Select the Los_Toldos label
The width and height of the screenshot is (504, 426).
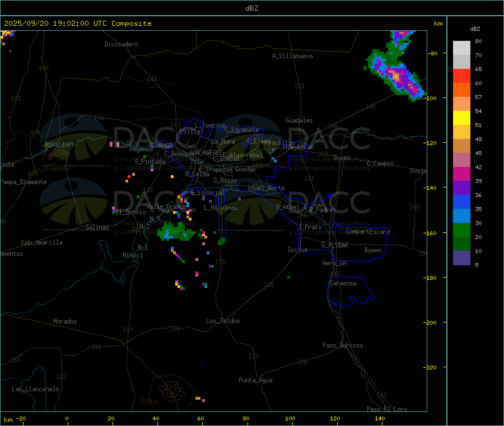pos(223,321)
